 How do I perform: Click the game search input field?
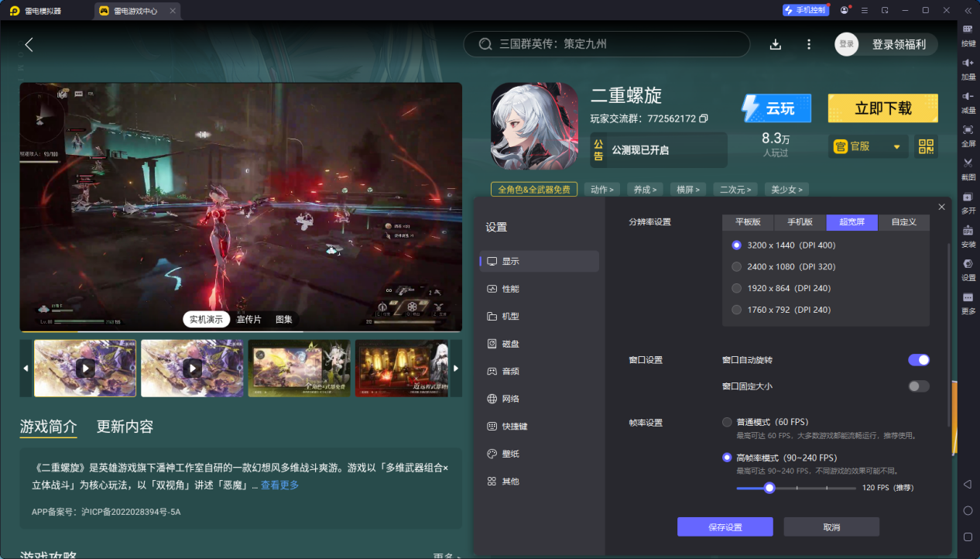(x=607, y=44)
